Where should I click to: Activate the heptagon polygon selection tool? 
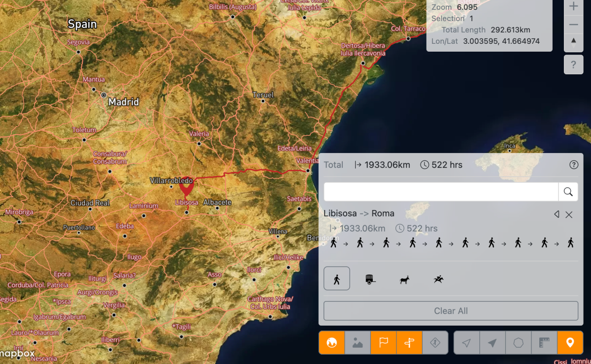518,343
